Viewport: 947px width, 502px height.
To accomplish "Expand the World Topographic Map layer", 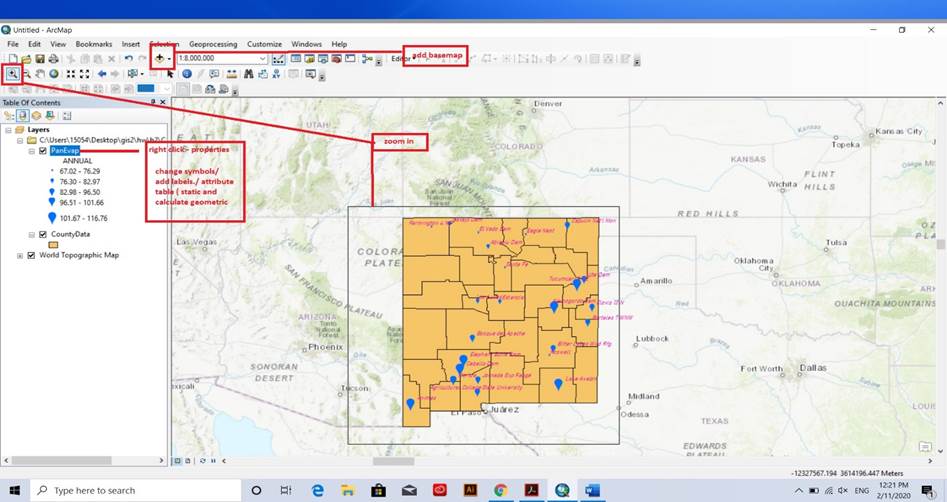I will point(20,255).
